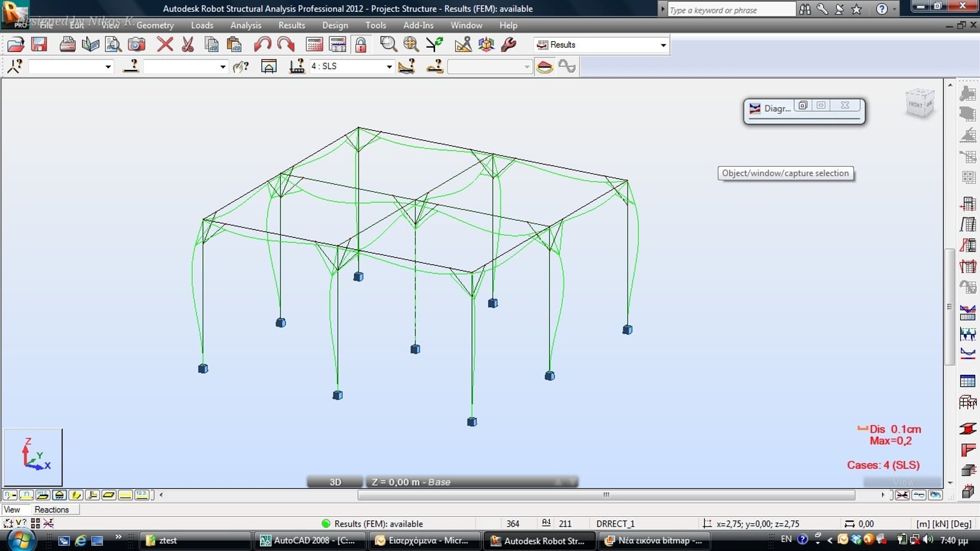
Task: Toggle the support symbols display button
Action: 59,495
